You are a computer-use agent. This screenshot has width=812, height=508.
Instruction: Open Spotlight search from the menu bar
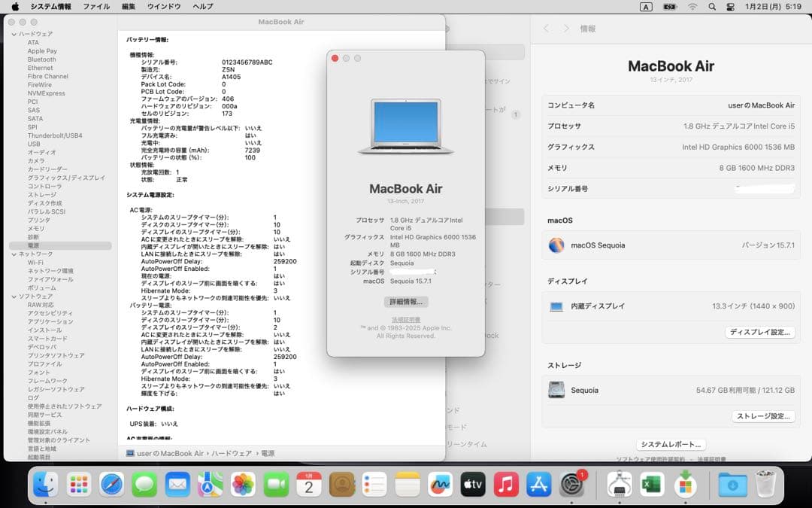pos(711,7)
